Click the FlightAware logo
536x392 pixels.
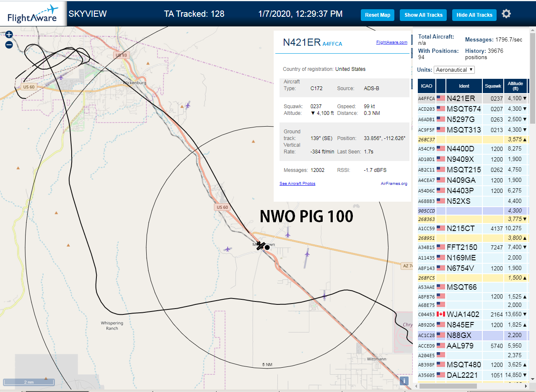coord(33,13)
